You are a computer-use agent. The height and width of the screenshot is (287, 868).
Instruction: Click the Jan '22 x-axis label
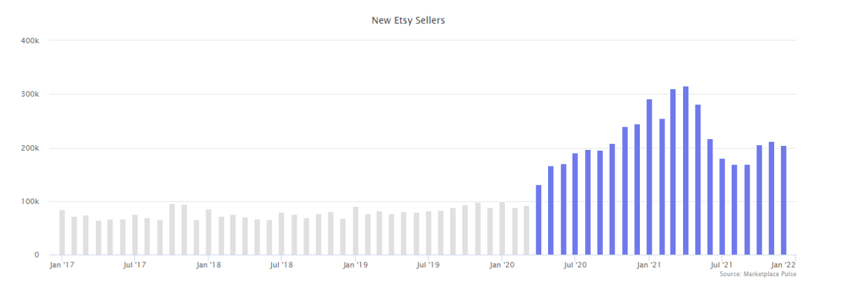tap(784, 264)
